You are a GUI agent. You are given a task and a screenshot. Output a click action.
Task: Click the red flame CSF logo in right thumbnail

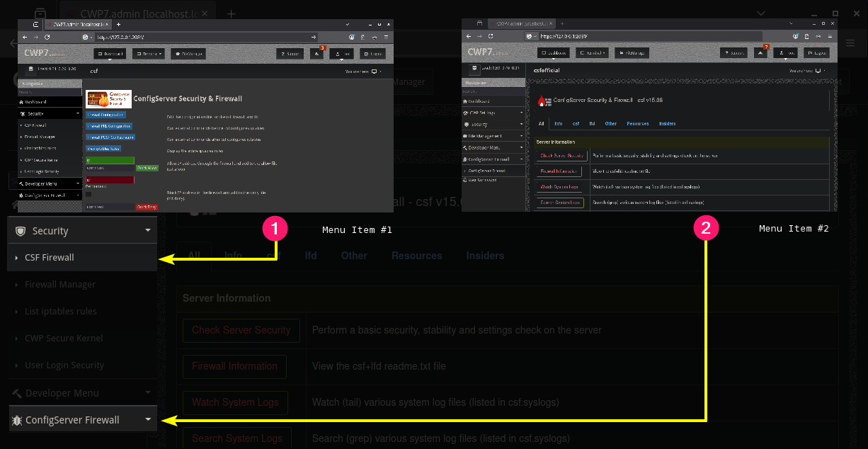544,101
